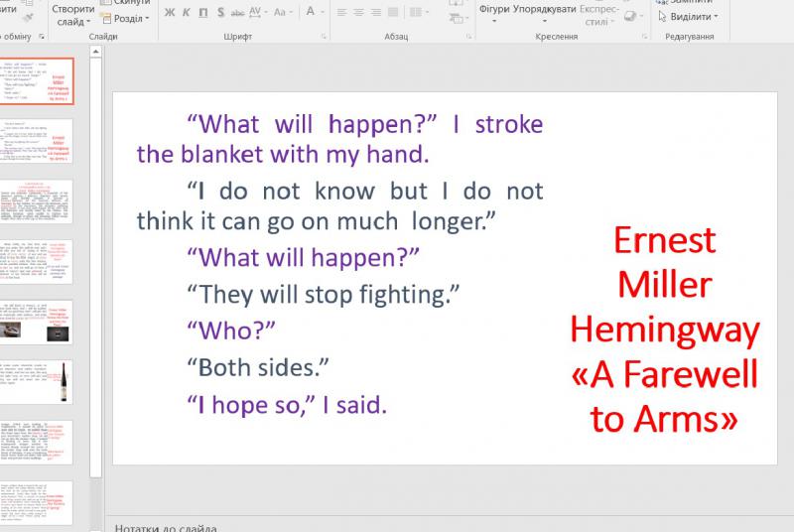Select the seventh slide thumbnail
Viewport: 794px width, 532px height.
coord(36,443)
